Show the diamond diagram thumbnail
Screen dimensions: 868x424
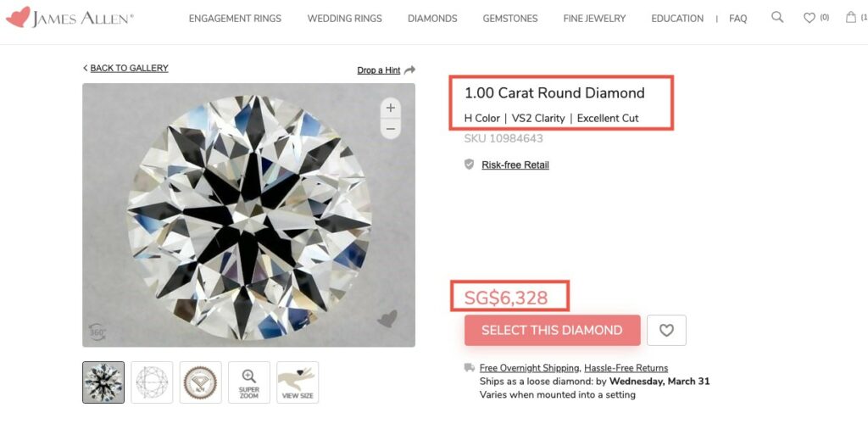click(152, 382)
